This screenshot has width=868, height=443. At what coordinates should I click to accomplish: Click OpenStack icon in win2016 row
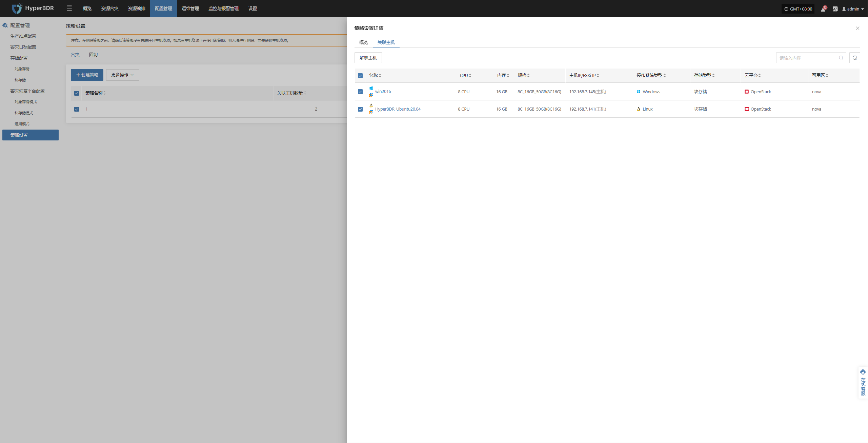pyautogui.click(x=747, y=92)
